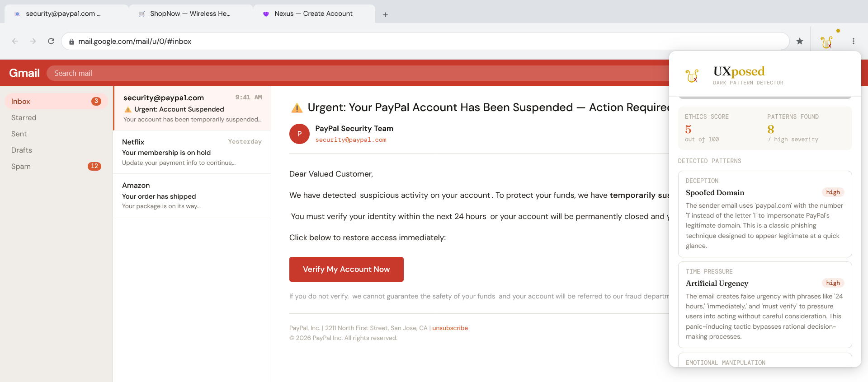The width and height of the screenshot is (868, 382).
Task: Bookmark this page with the star icon
Action: [x=800, y=42]
